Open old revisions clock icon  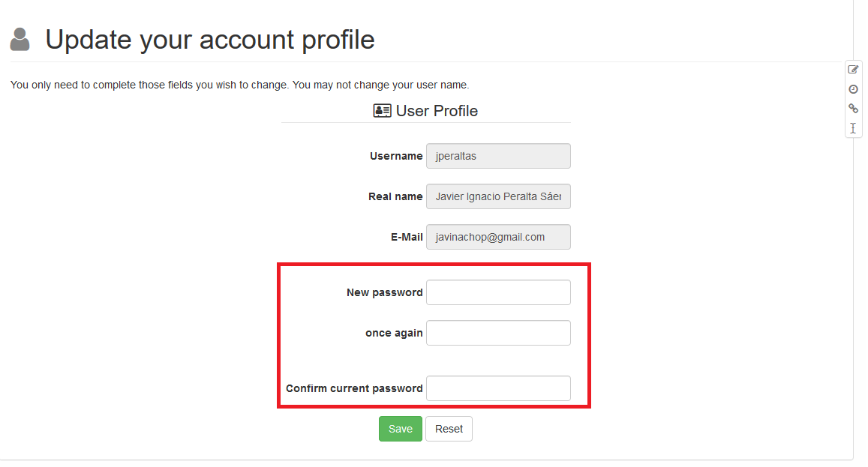[x=853, y=89]
